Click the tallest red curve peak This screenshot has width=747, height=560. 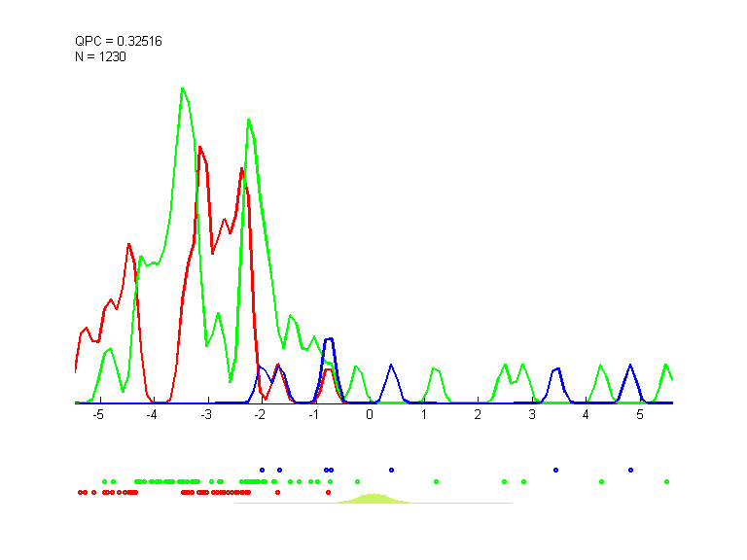[199, 148]
